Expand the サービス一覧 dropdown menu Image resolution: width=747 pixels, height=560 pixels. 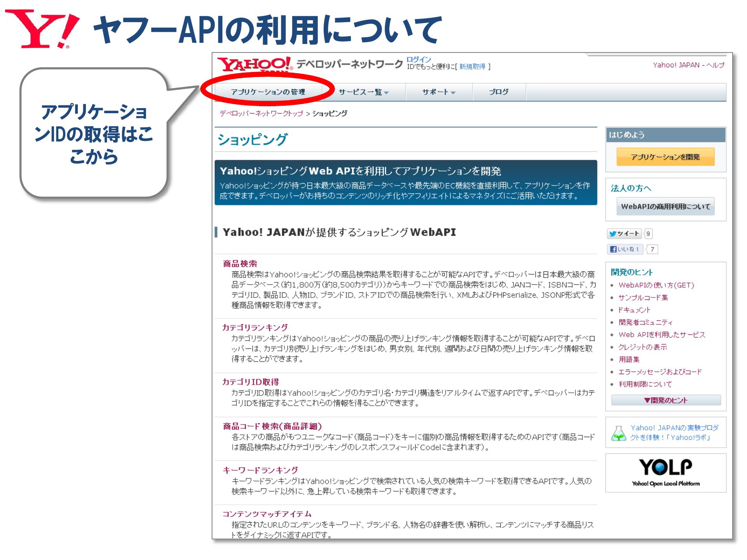(x=364, y=92)
